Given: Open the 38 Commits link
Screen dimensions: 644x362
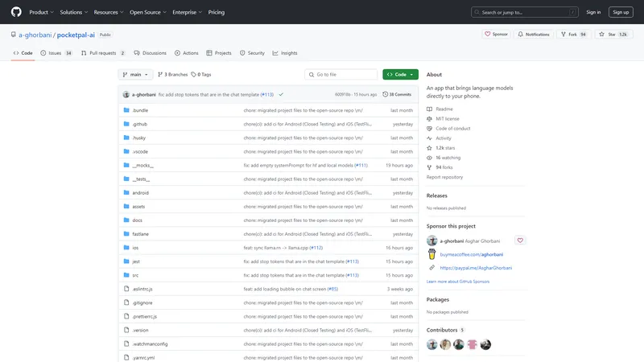Looking at the screenshot, I should tap(397, 94).
